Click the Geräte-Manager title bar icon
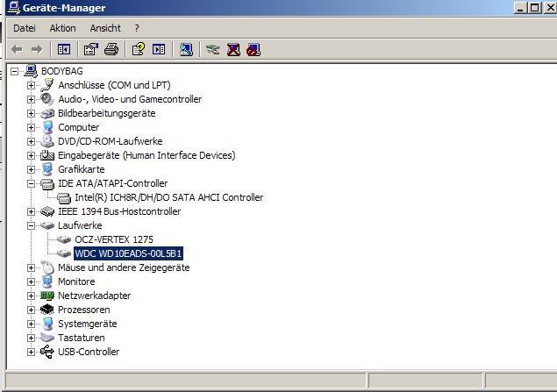Image resolution: width=557 pixels, height=392 pixels. (13, 8)
